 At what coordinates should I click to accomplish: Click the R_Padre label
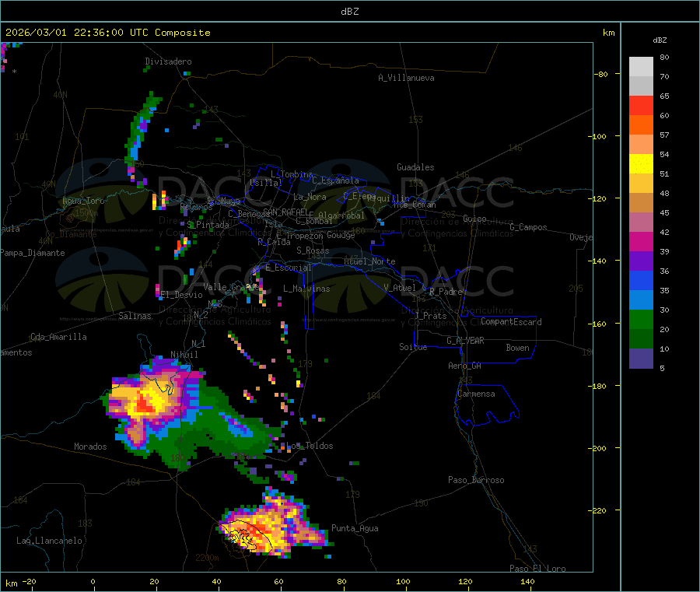pos(446,292)
